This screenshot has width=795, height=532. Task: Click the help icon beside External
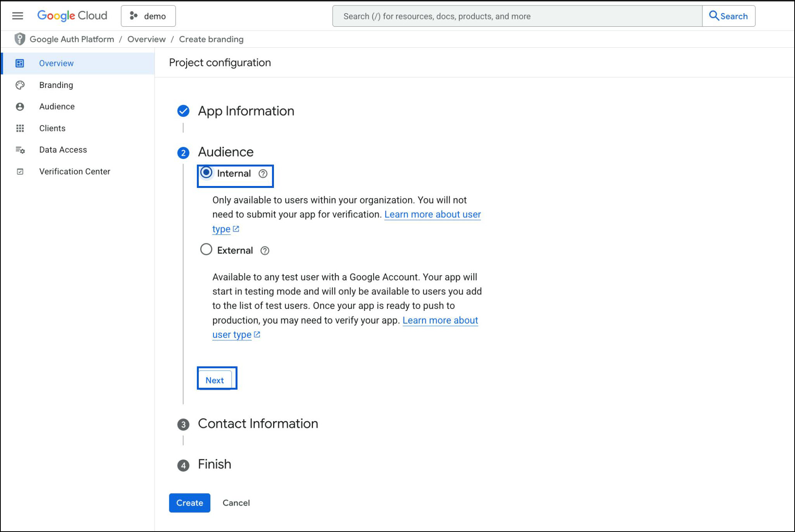[x=265, y=251]
